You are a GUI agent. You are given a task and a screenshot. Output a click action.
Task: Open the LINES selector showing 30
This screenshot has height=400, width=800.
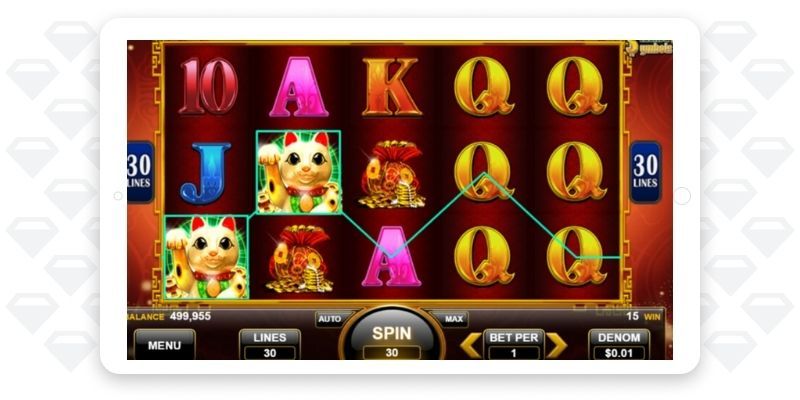tap(269, 344)
